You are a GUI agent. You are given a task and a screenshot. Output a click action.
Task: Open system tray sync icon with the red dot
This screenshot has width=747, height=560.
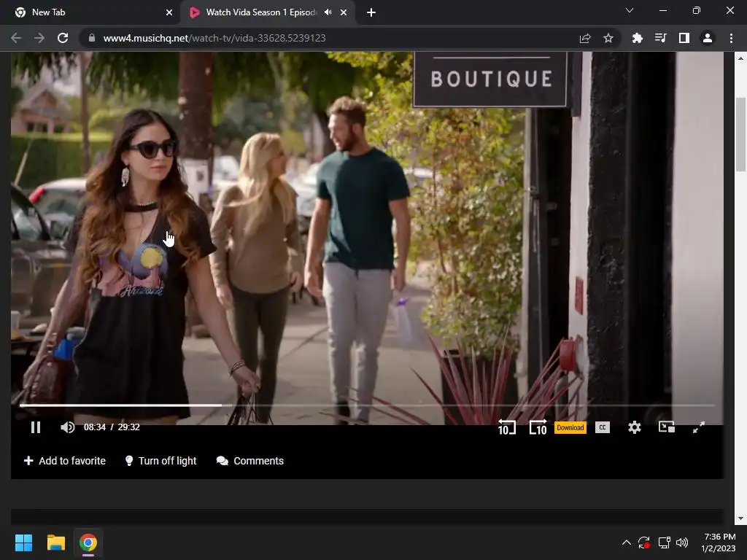point(644,542)
